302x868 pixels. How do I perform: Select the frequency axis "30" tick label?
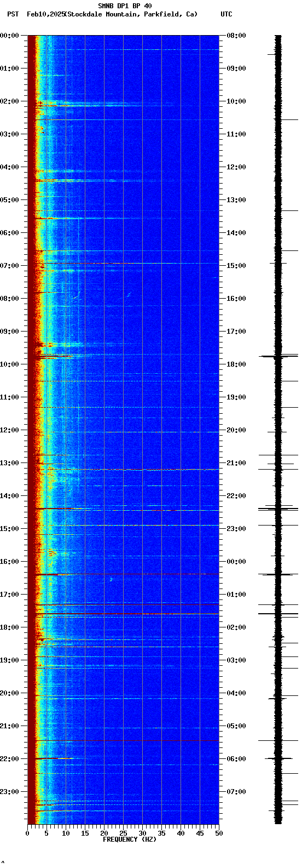pyautogui.click(x=142, y=833)
